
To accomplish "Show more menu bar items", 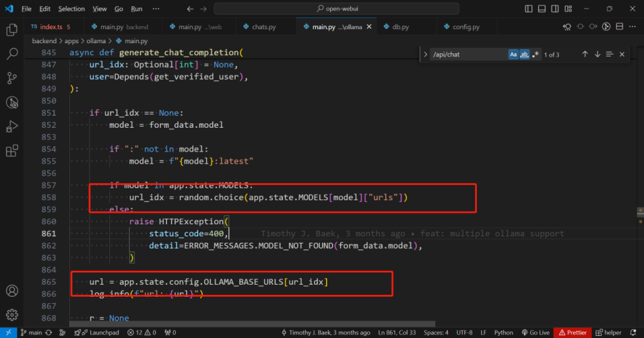I will click(156, 9).
